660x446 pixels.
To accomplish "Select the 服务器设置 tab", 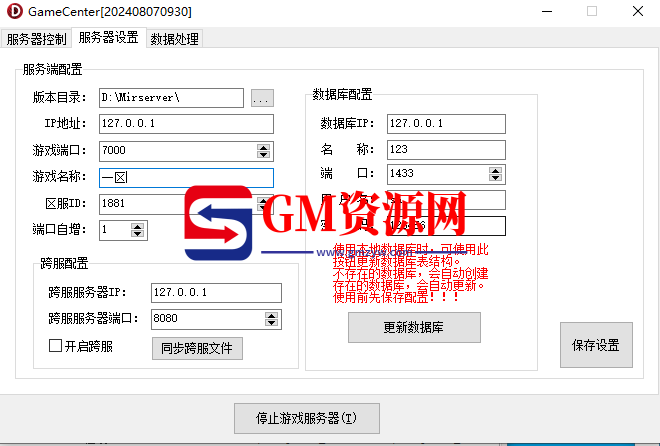I will pos(109,37).
